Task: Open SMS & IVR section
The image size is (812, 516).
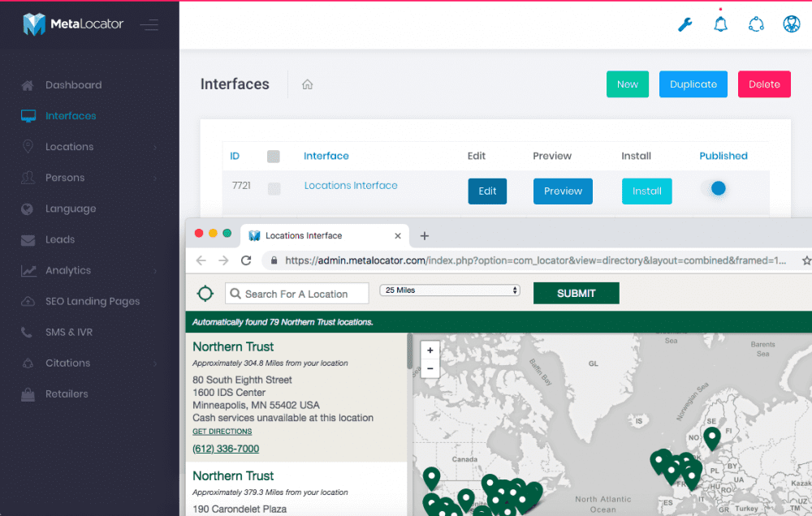Action: pos(69,333)
